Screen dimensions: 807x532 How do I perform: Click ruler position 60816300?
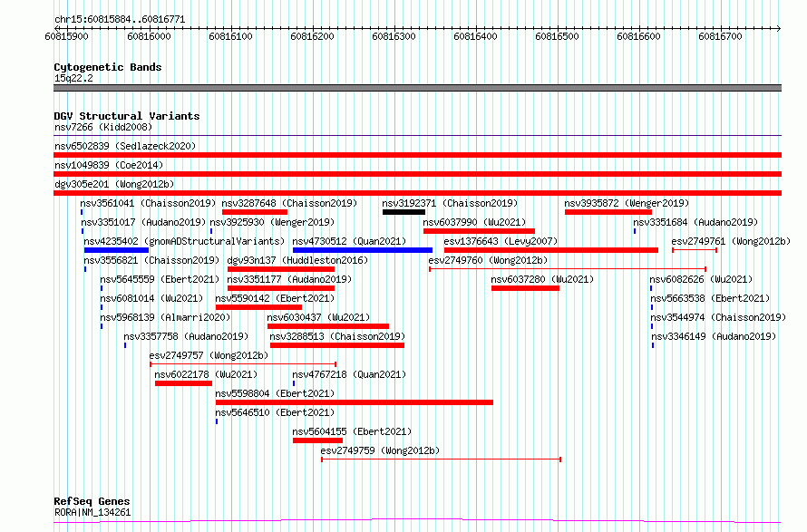tap(394, 36)
